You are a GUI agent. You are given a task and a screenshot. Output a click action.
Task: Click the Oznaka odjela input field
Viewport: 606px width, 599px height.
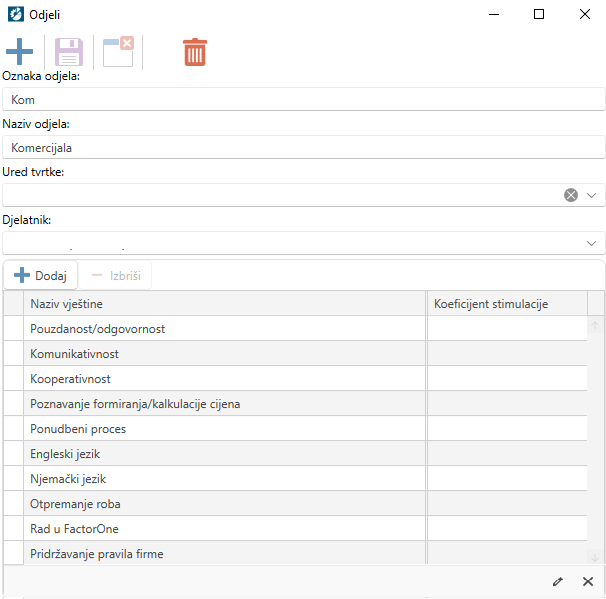[303, 99]
